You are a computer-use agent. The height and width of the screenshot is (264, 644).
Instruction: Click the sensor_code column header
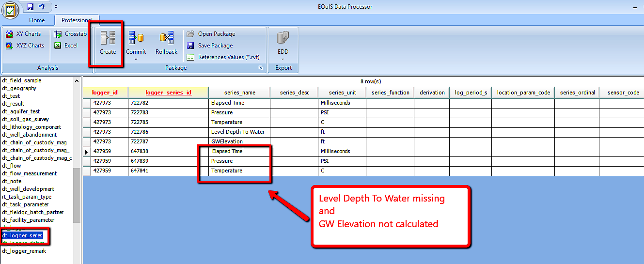tap(622, 93)
